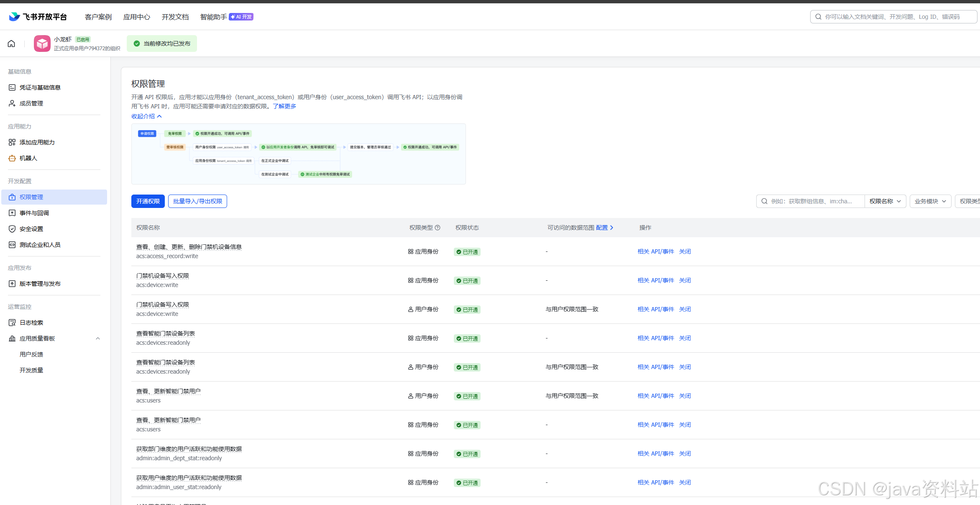Click 了解更多 link in description

(x=284, y=106)
